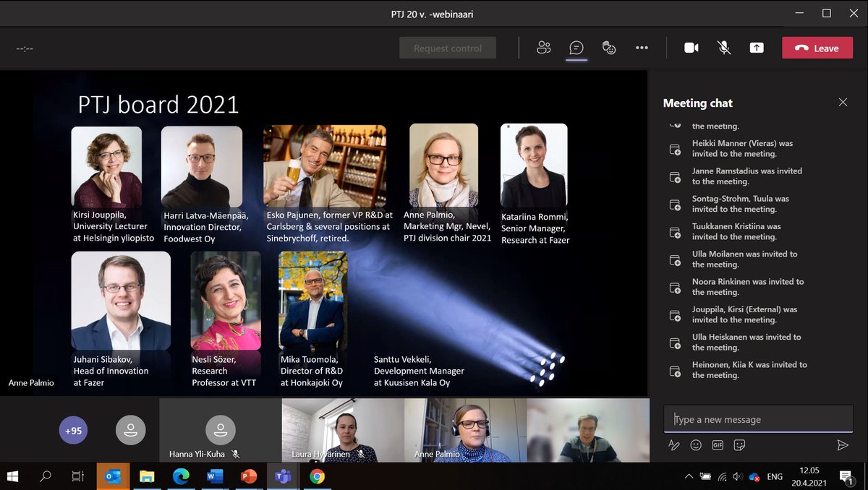The image size is (868, 490).
Task: Close the Meeting chat panel
Action: pos(843,103)
